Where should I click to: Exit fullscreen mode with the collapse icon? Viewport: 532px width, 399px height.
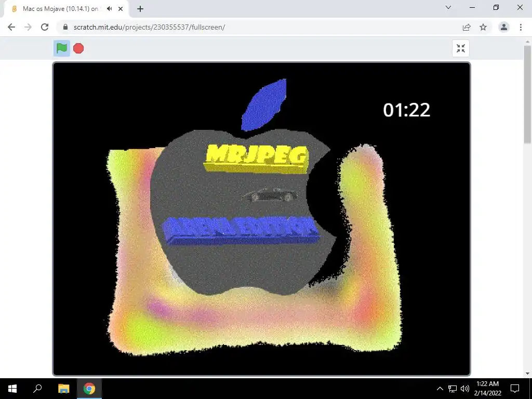(461, 48)
